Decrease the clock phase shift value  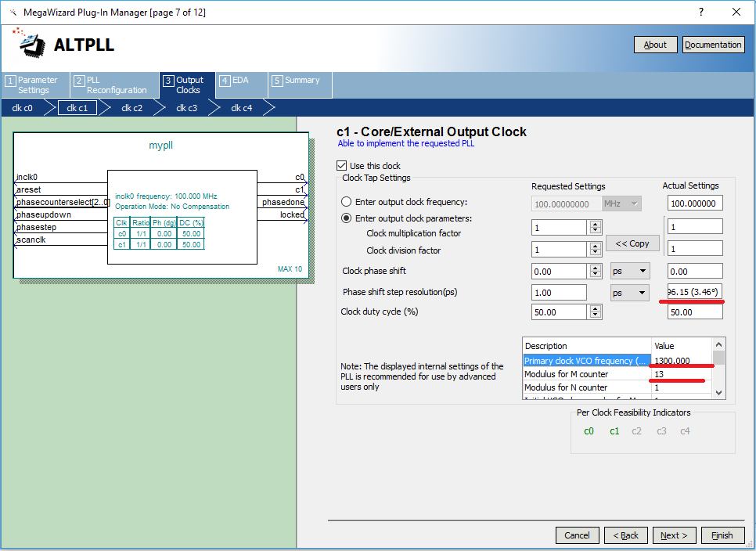596,274
